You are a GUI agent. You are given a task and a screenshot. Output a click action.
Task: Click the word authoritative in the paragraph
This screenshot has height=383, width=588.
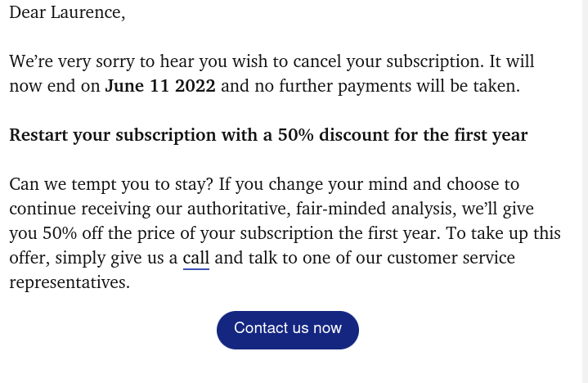239,209
